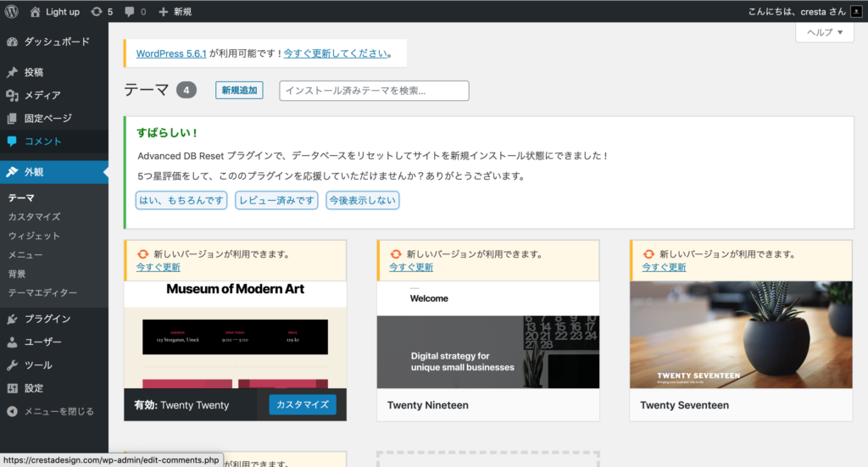Focus the installed themes search field
Viewport: 868px width, 467px height.
(x=374, y=91)
